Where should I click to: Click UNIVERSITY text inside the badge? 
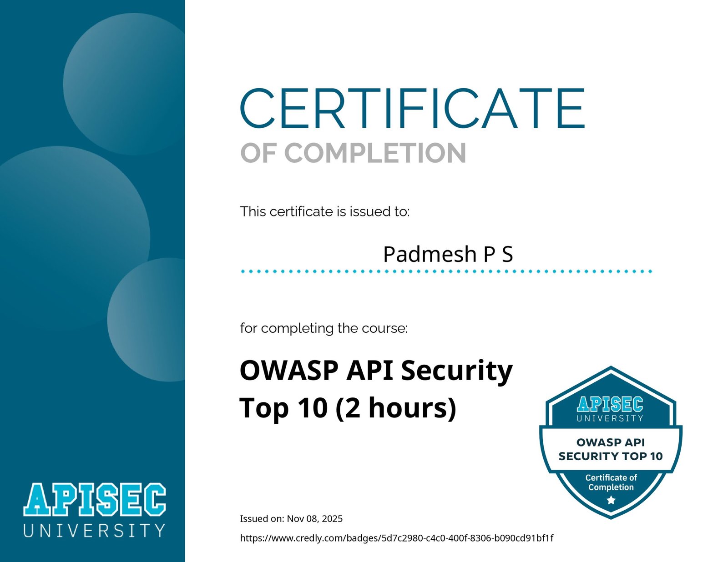click(610, 418)
